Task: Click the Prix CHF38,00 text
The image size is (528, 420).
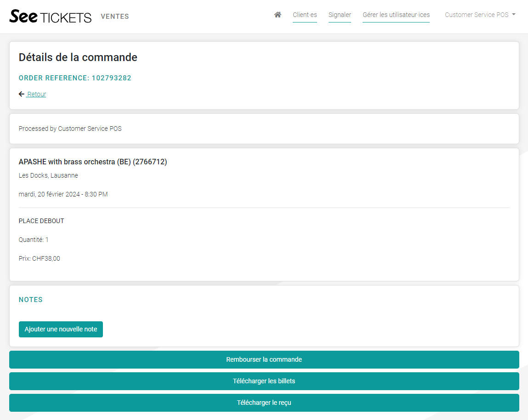Action: 40,258
